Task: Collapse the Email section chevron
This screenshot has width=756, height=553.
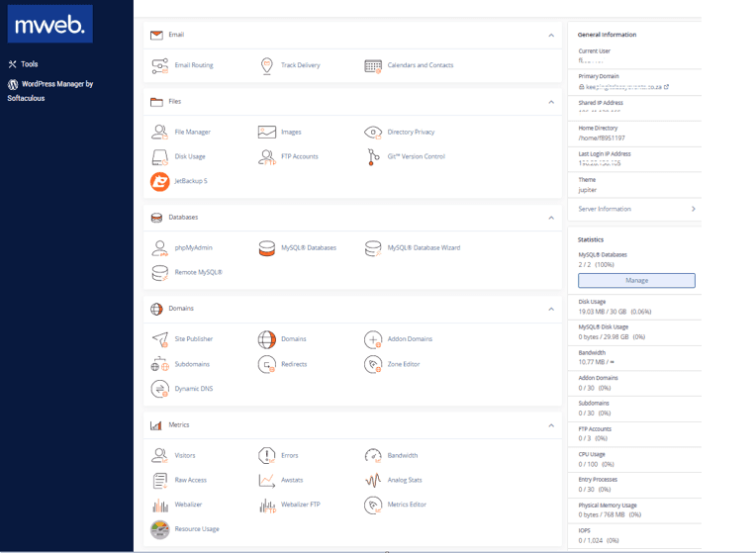Action: click(x=551, y=36)
